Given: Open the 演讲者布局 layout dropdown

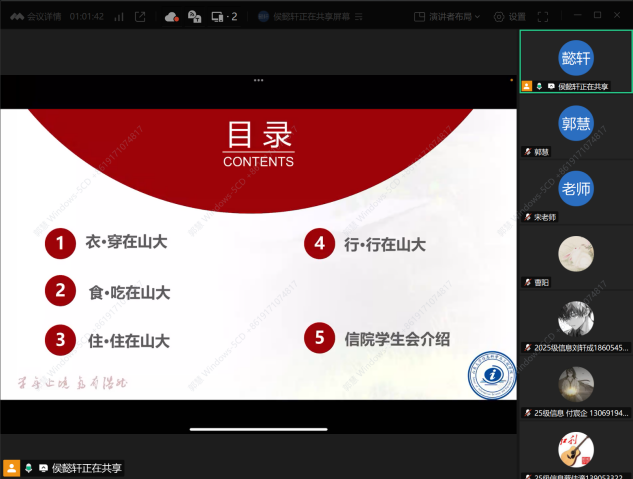Looking at the screenshot, I should (448, 16).
